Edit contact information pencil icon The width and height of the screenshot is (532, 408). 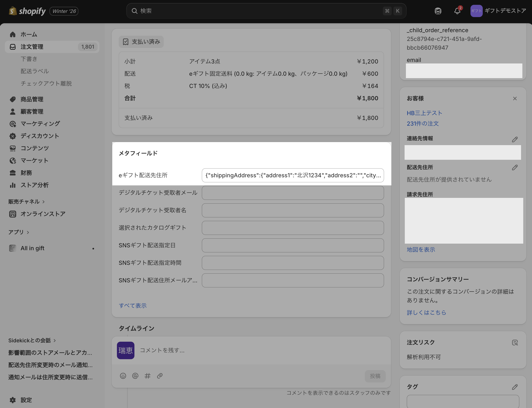(514, 139)
